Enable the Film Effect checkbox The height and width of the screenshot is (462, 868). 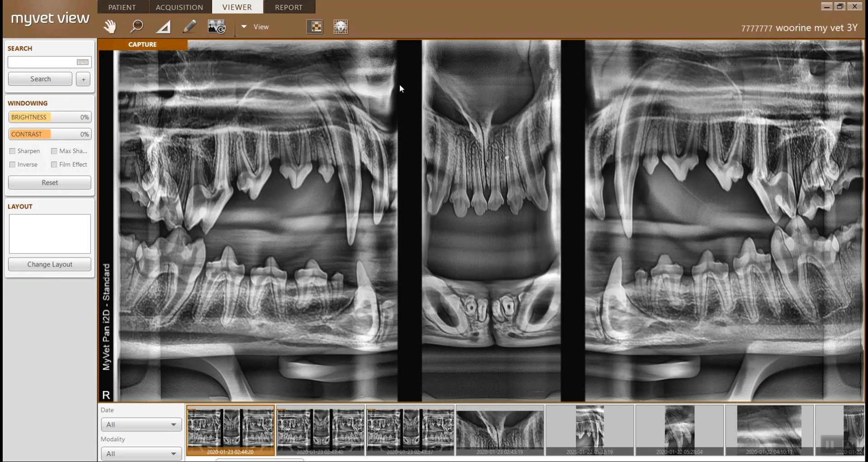click(x=54, y=165)
